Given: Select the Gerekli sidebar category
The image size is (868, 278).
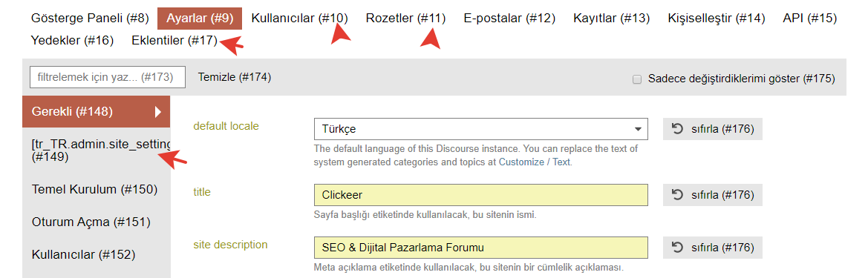Looking at the screenshot, I should (97, 112).
